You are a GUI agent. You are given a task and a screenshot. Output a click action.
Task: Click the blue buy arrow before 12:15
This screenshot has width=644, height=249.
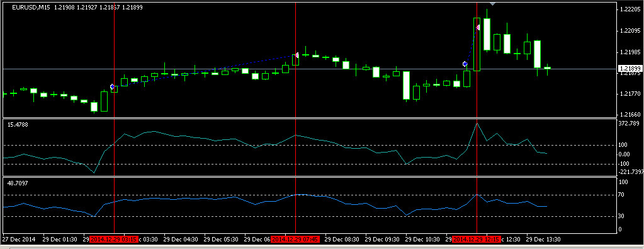465,64
